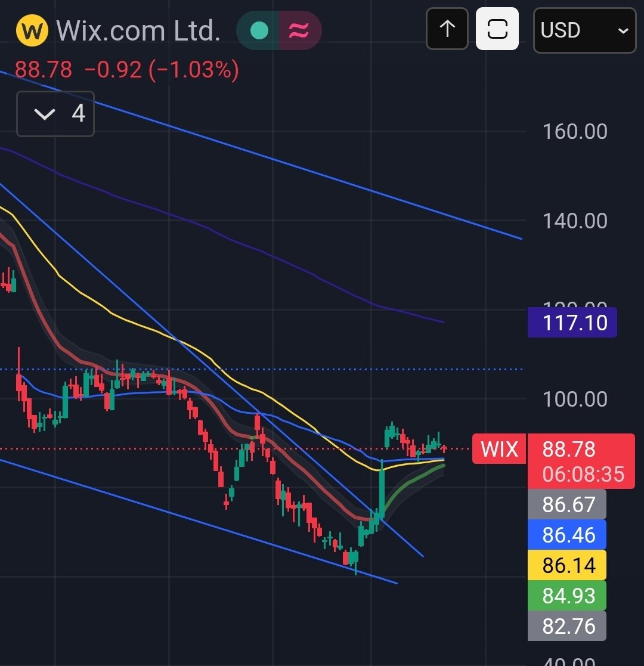
Task: Click the 100.00 price axis label
Action: click(x=575, y=399)
